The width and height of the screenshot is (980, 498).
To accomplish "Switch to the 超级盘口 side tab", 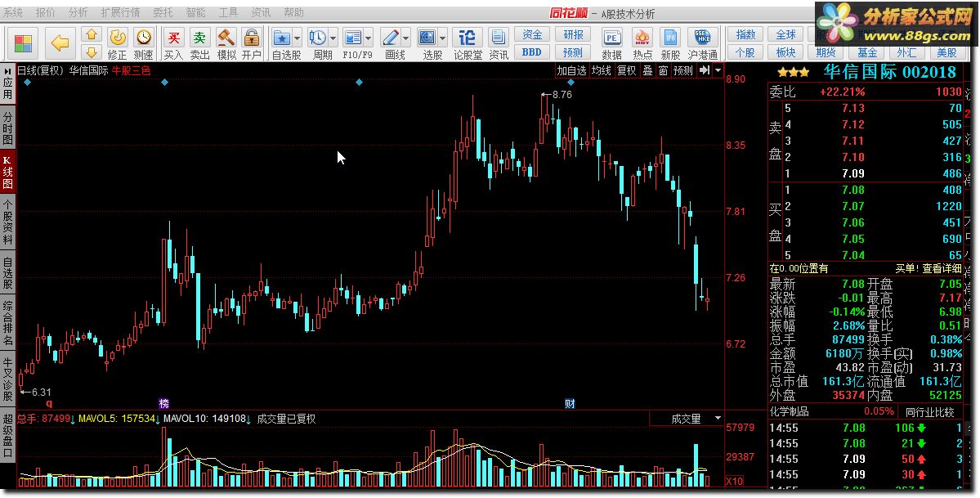I will coord(7,433).
